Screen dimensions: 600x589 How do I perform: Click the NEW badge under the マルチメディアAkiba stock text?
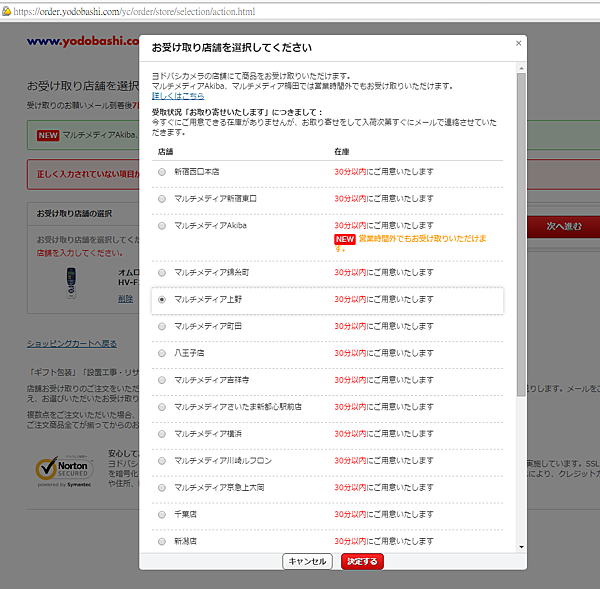[345, 239]
